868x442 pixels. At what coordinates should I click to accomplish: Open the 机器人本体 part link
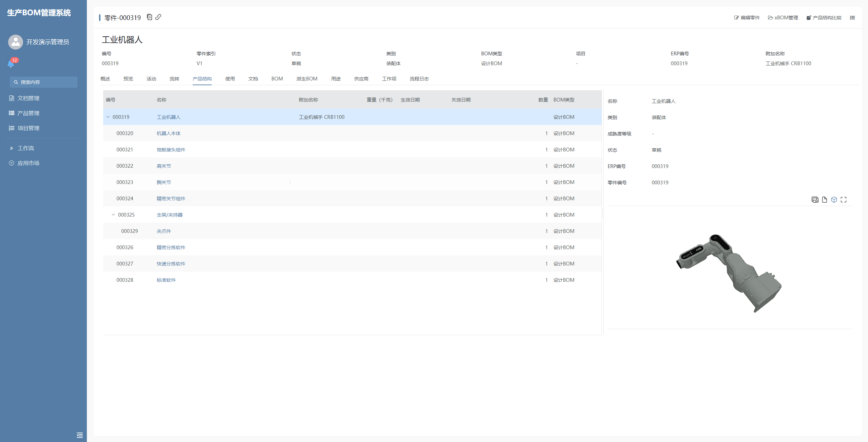(168, 133)
